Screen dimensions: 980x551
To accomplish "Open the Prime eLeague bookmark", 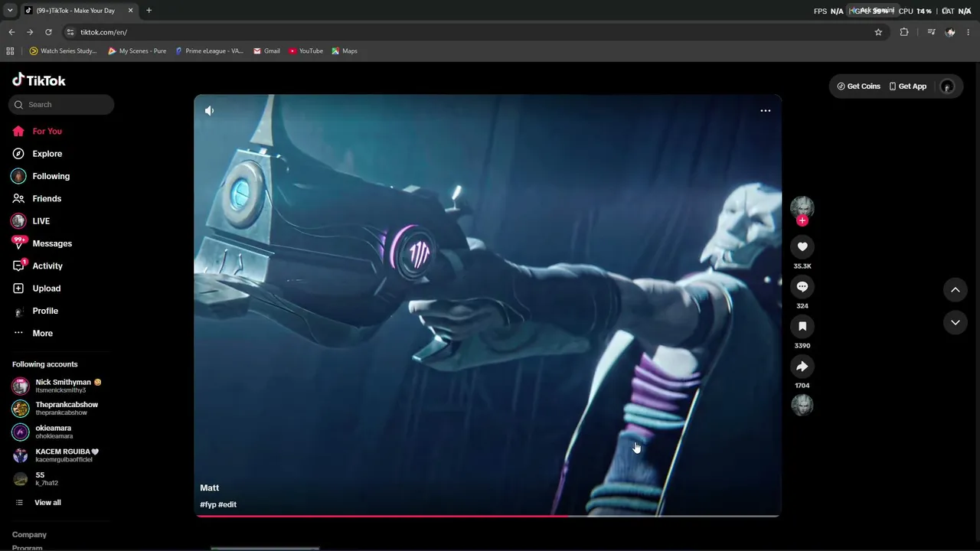I will coord(209,51).
